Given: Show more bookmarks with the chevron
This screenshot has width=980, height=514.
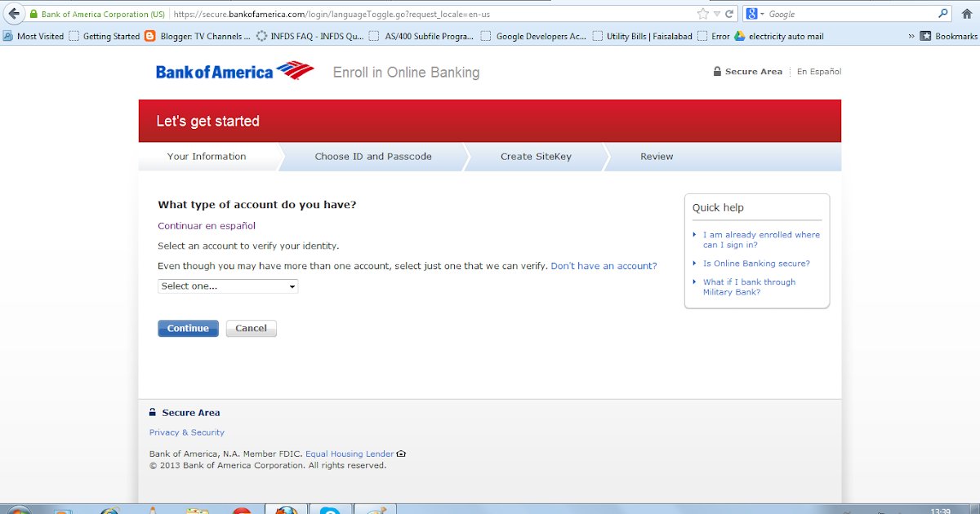Looking at the screenshot, I should [911, 36].
